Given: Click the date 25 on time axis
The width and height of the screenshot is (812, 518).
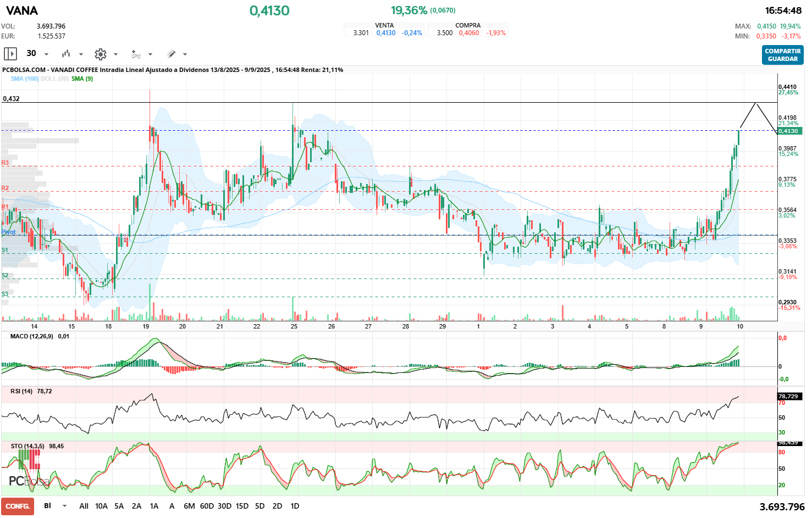Looking at the screenshot, I should pyautogui.click(x=294, y=326).
